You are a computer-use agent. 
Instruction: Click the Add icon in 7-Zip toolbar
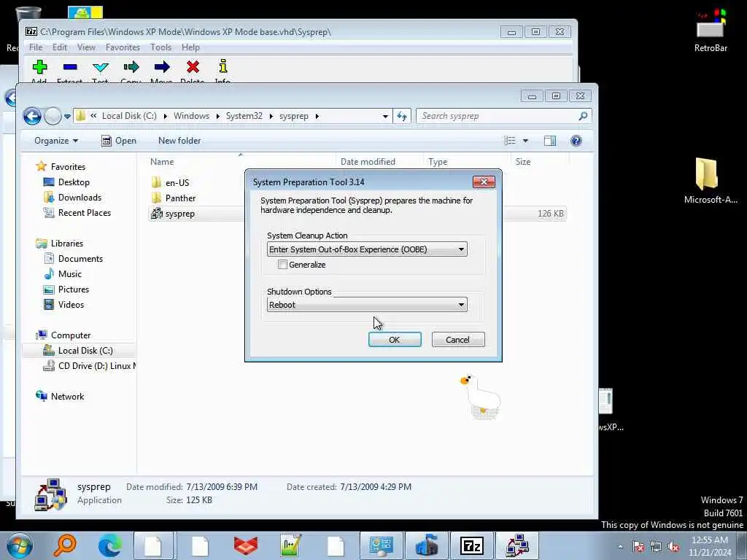(x=39, y=67)
